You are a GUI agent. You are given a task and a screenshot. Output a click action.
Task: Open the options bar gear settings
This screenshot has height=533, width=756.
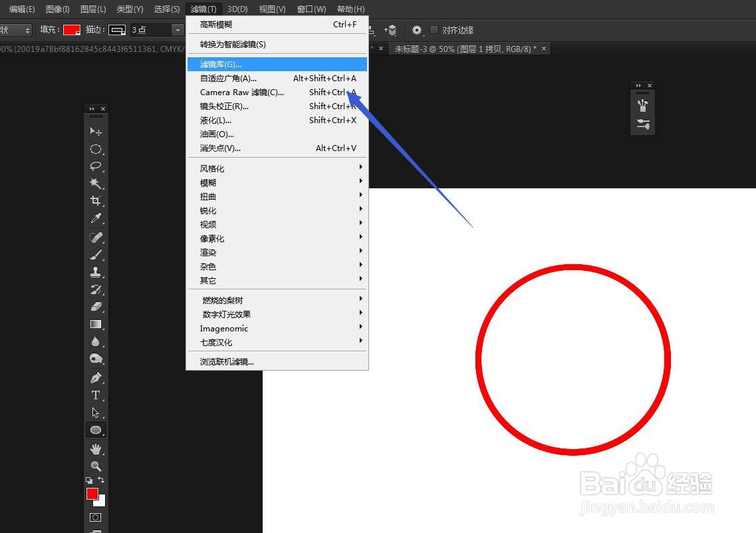[x=416, y=30]
